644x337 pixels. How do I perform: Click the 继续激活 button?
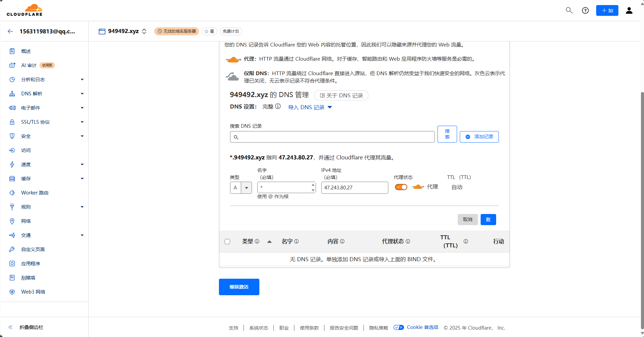point(239,287)
